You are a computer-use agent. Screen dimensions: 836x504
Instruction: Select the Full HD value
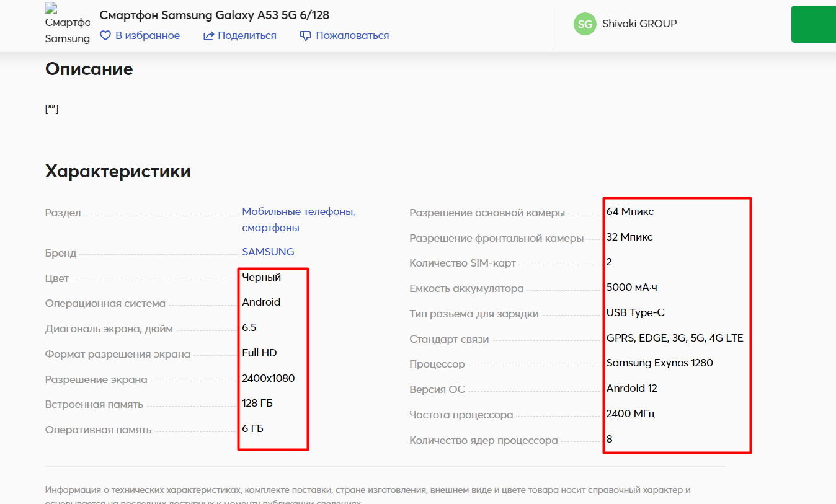(x=259, y=353)
